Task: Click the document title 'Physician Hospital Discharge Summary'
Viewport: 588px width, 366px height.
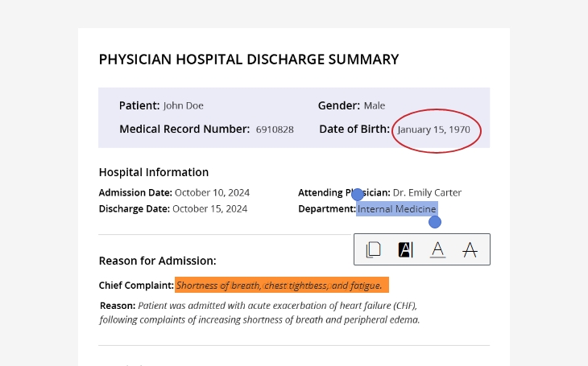Action: (x=248, y=60)
